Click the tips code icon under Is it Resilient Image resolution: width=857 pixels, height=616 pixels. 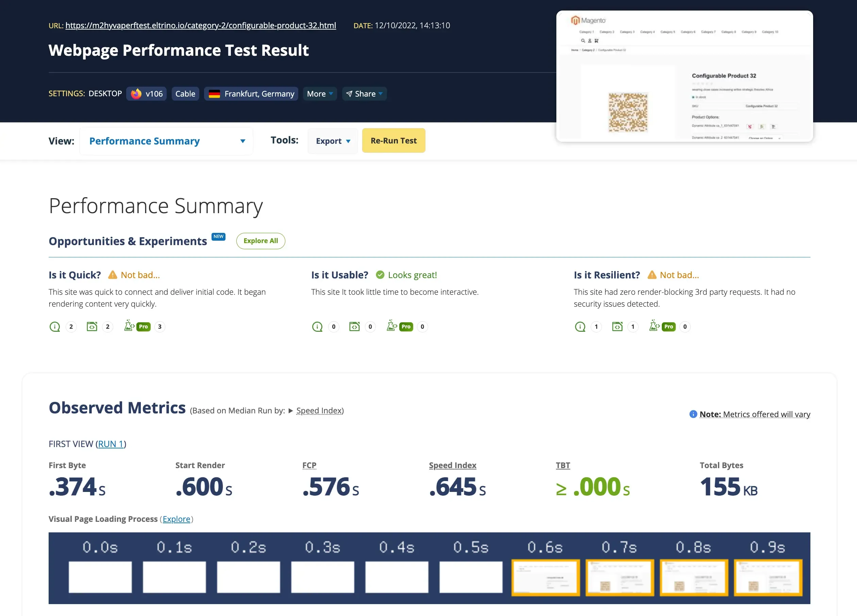pyautogui.click(x=617, y=327)
